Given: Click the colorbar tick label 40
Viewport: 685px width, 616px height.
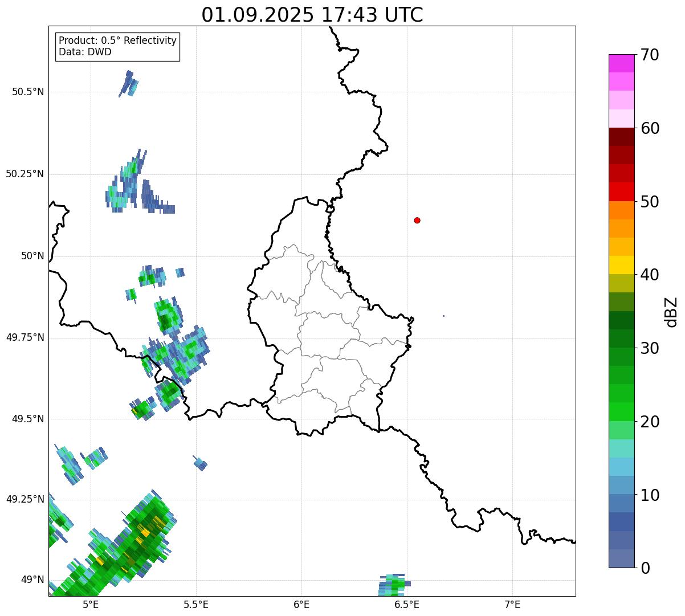Looking at the screenshot, I should [x=650, y=275].
